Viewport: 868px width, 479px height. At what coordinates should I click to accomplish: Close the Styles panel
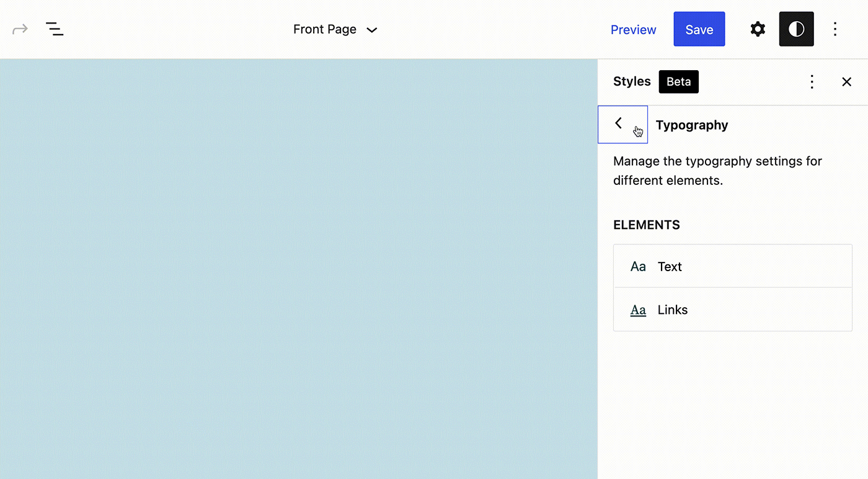(x=846, y=82)
